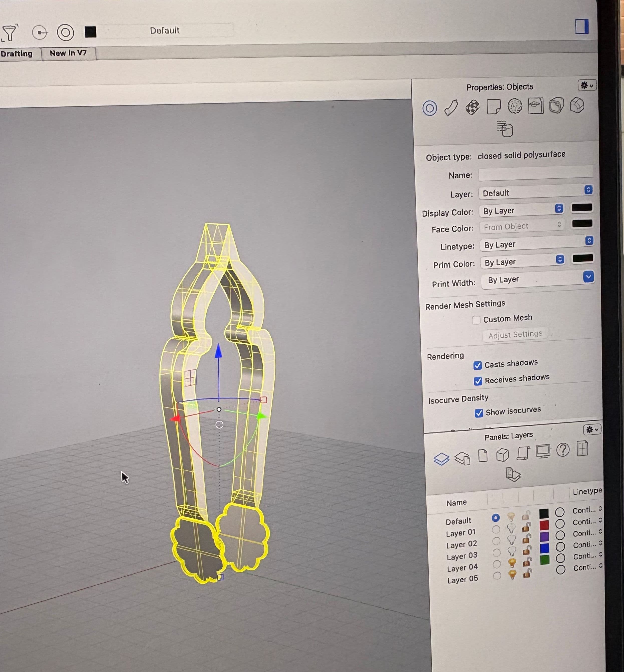Change the blue color swatch of Layer 03
The width and height of the screenshot is (624, 672).
tap(545, 549)
